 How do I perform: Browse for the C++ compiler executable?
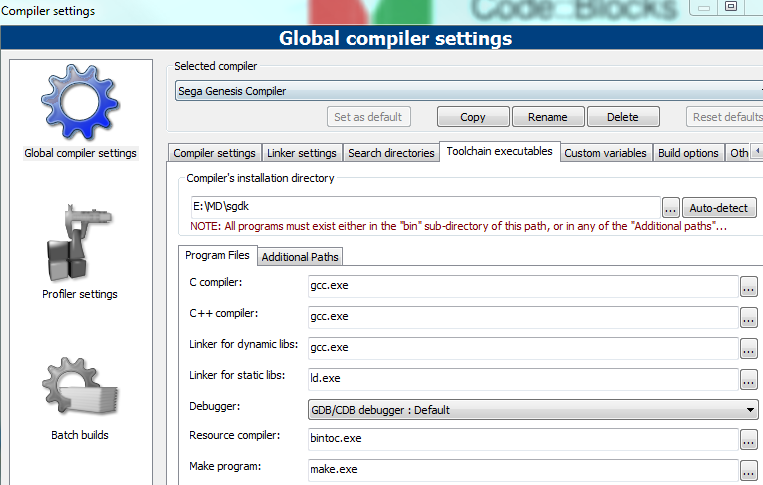click(x=748, y=317)
